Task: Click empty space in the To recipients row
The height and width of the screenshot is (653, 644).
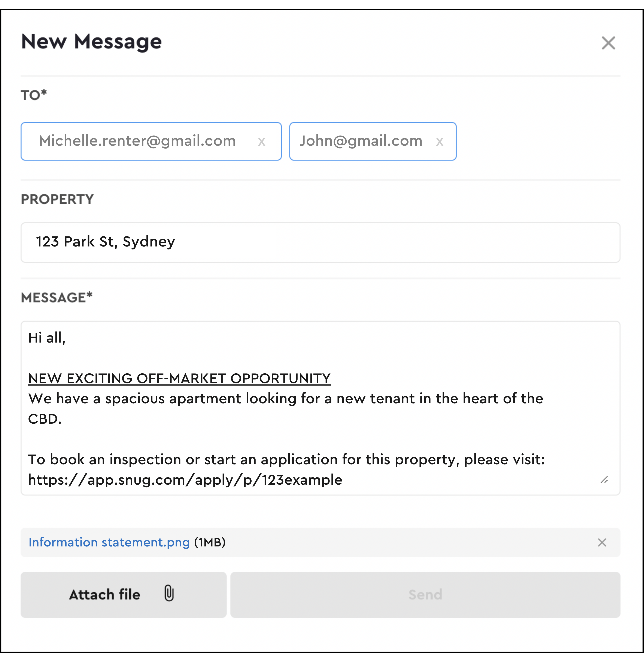Action: [x=538, y=141]
